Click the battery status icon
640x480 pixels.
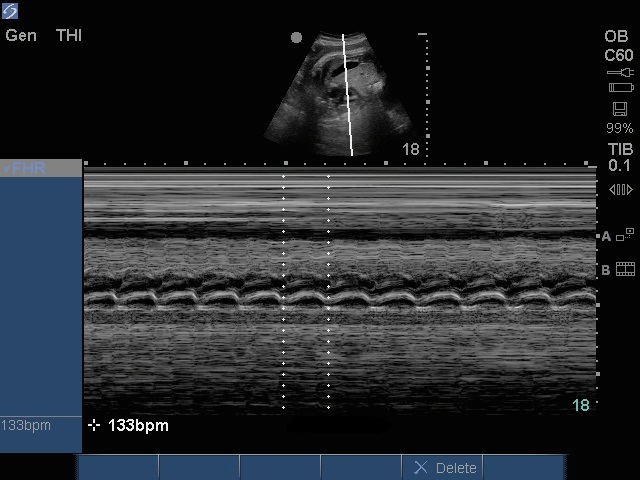click(620, 88)
